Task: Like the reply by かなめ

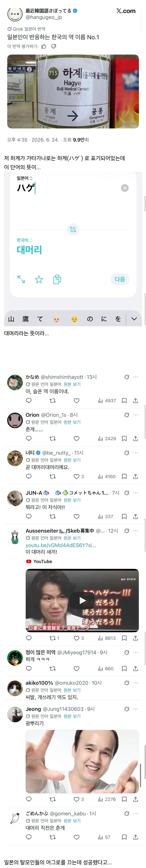Action: 76,401
